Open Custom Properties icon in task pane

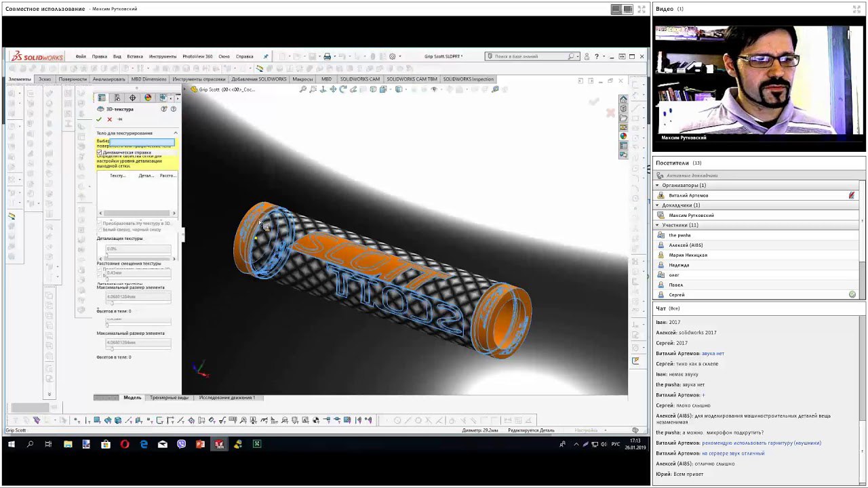point(623,146)
